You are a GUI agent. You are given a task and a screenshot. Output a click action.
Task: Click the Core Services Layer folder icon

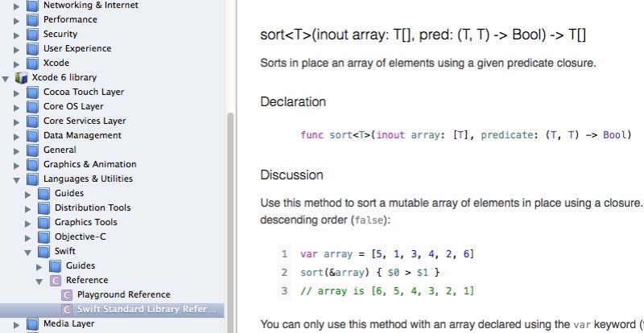pos(32,121)
